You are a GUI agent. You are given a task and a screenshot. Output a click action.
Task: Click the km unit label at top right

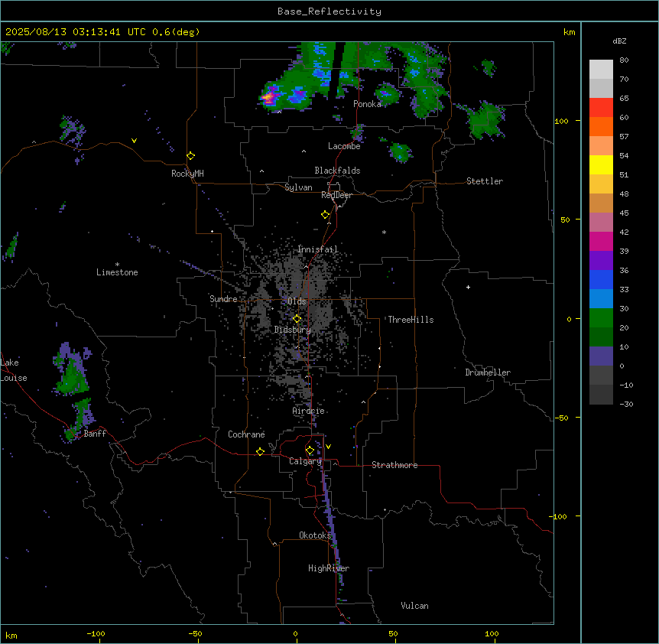coord(570,32)
